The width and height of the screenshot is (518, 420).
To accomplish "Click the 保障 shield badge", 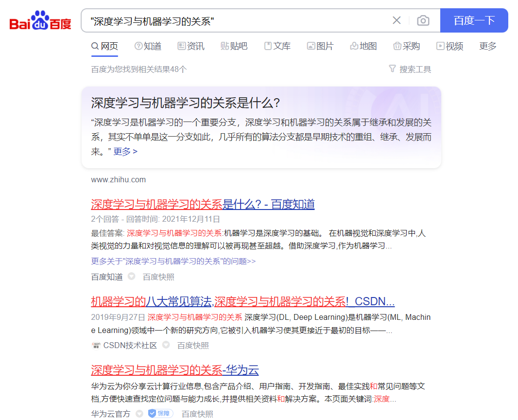I will click(160, 413).
